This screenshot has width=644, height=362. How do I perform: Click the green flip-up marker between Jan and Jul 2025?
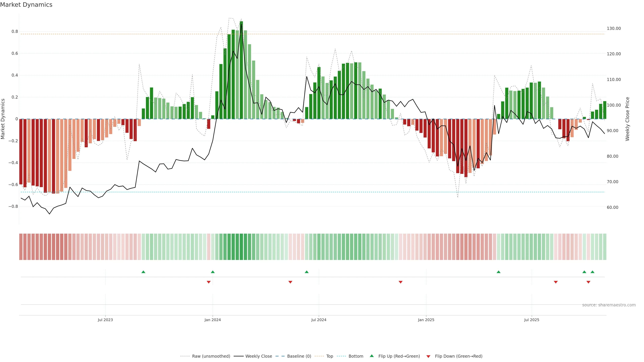498,272
